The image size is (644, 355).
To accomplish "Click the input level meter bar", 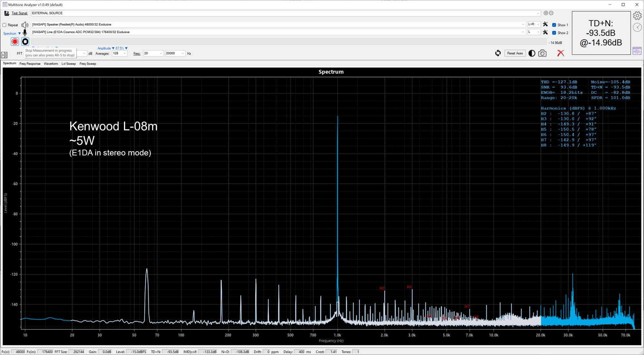I will click(x=289, y=42).
